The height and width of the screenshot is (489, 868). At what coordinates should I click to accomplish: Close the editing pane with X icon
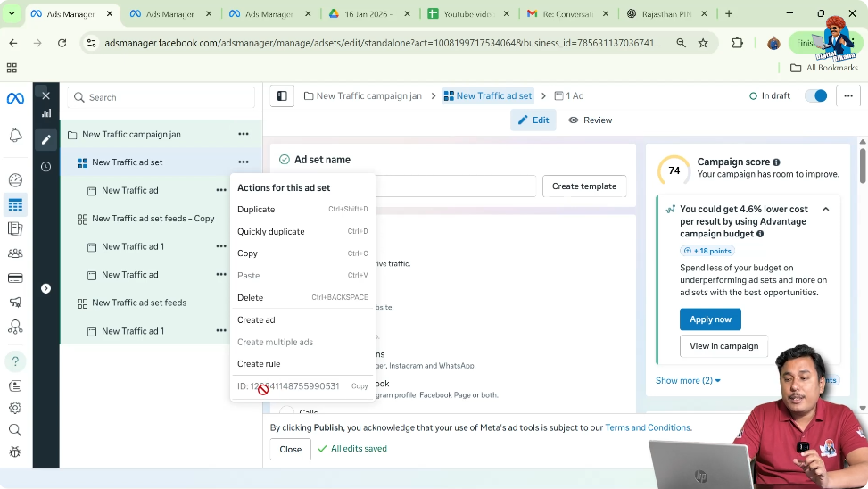pos(46,95)
